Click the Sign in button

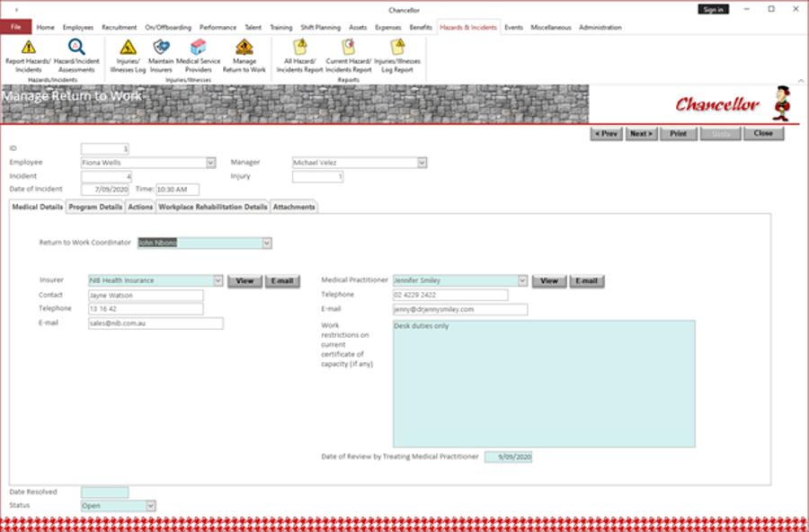coord(713,9)
